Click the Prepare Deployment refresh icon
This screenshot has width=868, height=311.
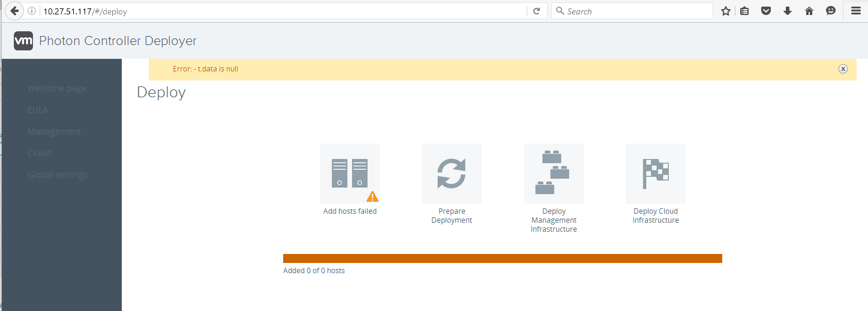tap(451, 173)
